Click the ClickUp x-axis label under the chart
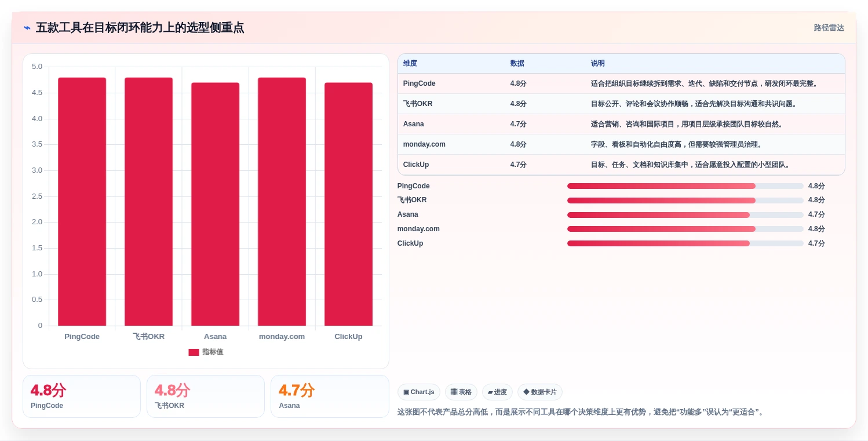 [x=348, y=337]
